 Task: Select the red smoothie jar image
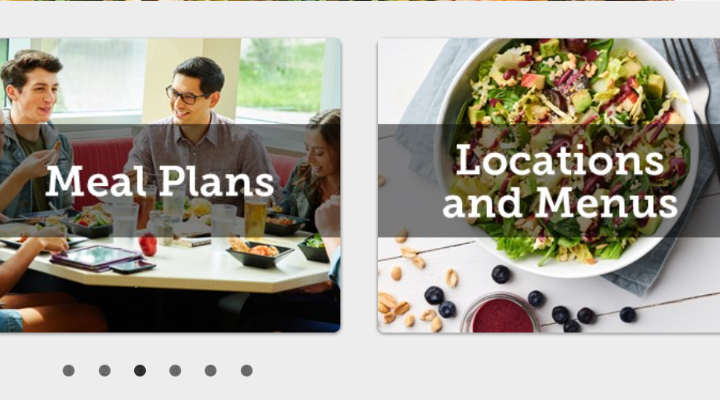502,314
